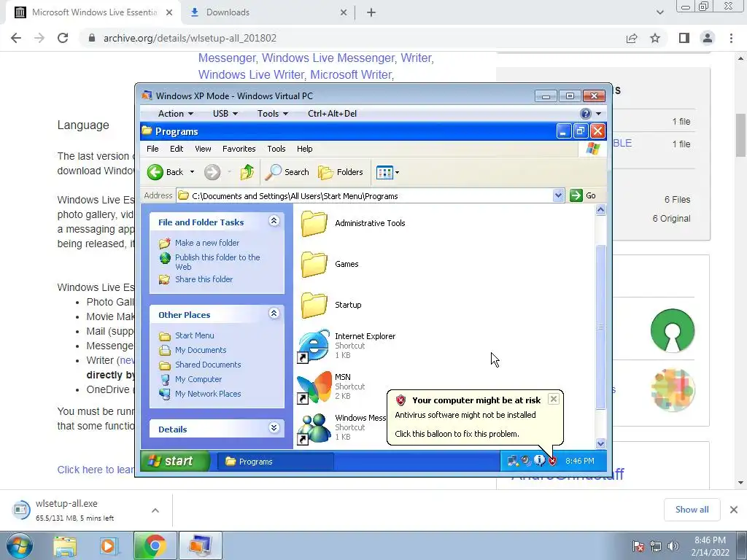Open the File menu in Programs window
The width and height of the screenshot is (747, 560).
[152, 149]
